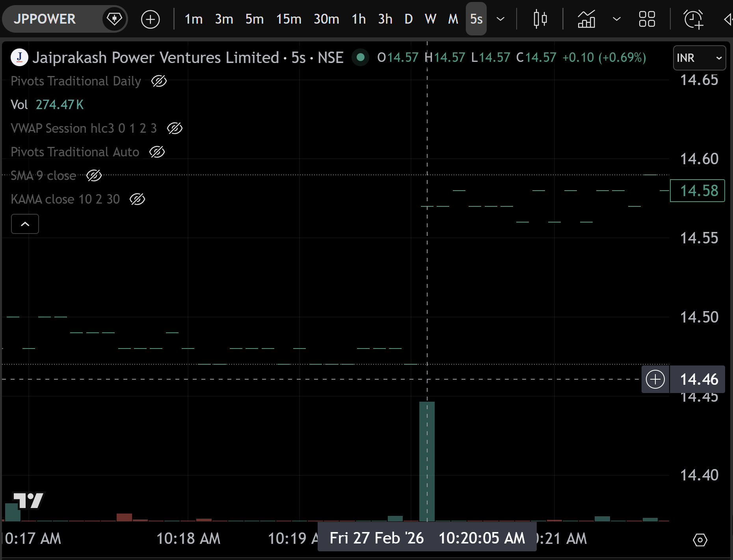
Task: Select the daily D interval
Action: point(408,19)
